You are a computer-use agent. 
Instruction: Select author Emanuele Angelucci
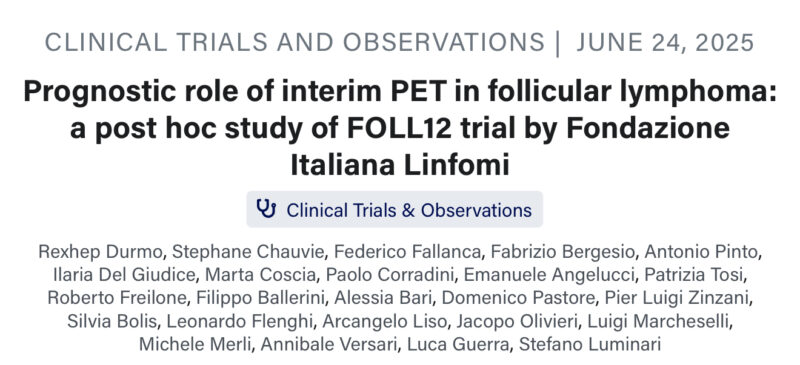click(x=549, y=275)
